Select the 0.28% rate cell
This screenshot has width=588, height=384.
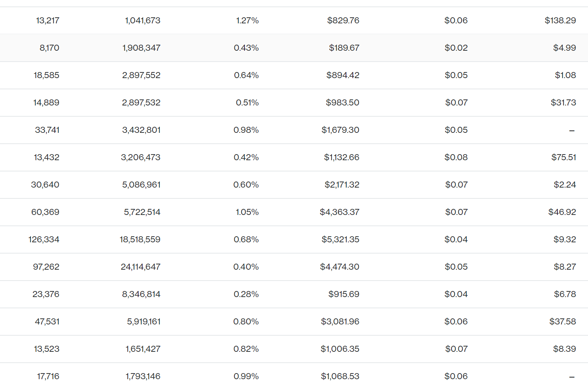click(x=246, y=294)
